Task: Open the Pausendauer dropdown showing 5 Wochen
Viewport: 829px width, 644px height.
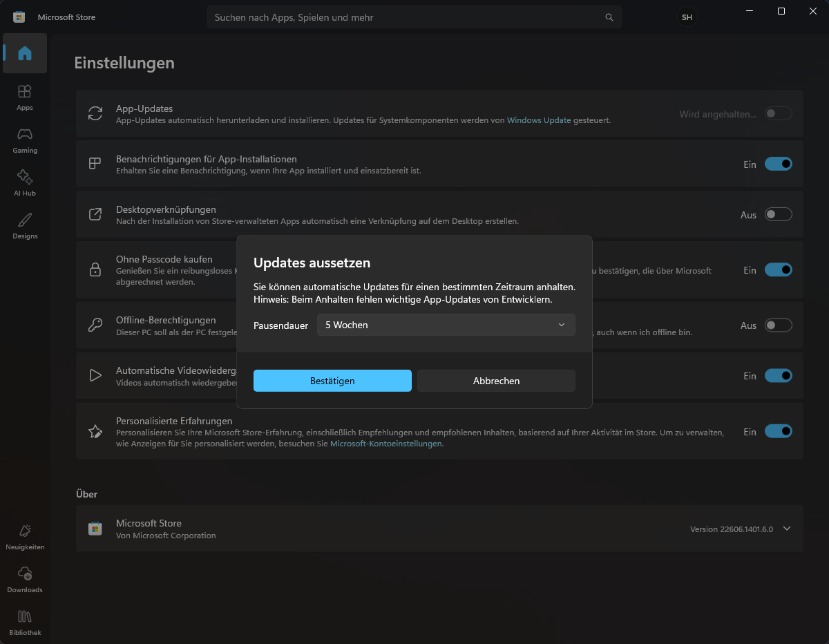Action: (446, 325)
